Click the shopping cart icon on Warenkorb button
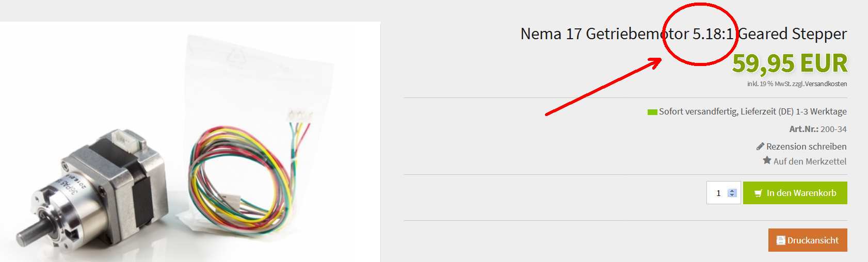The height and width of the screenshot is (262, 868). coord(758,193)
